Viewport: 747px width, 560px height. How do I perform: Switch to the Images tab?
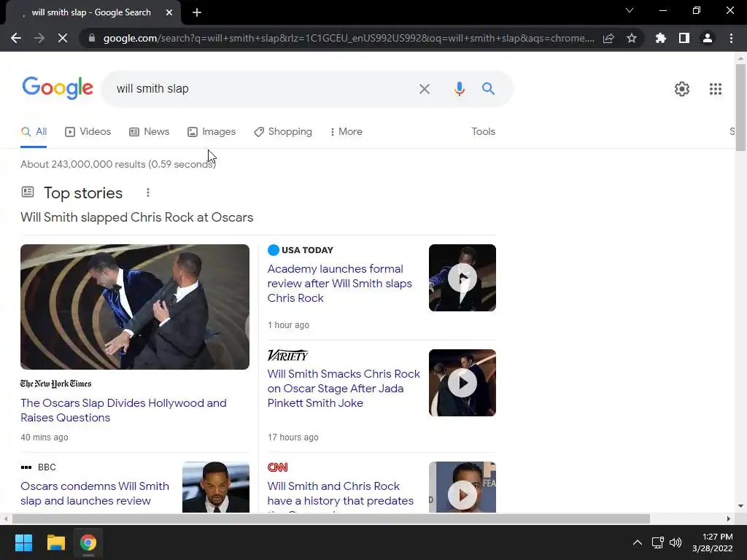click(x=212, y=132)
